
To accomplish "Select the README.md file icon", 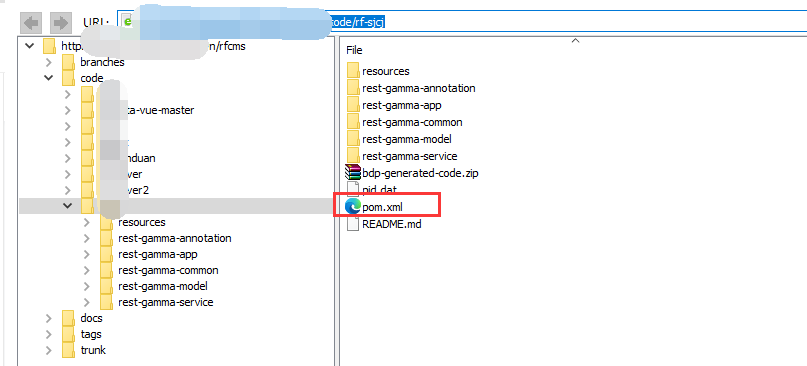I will click(x=353, y=224).
